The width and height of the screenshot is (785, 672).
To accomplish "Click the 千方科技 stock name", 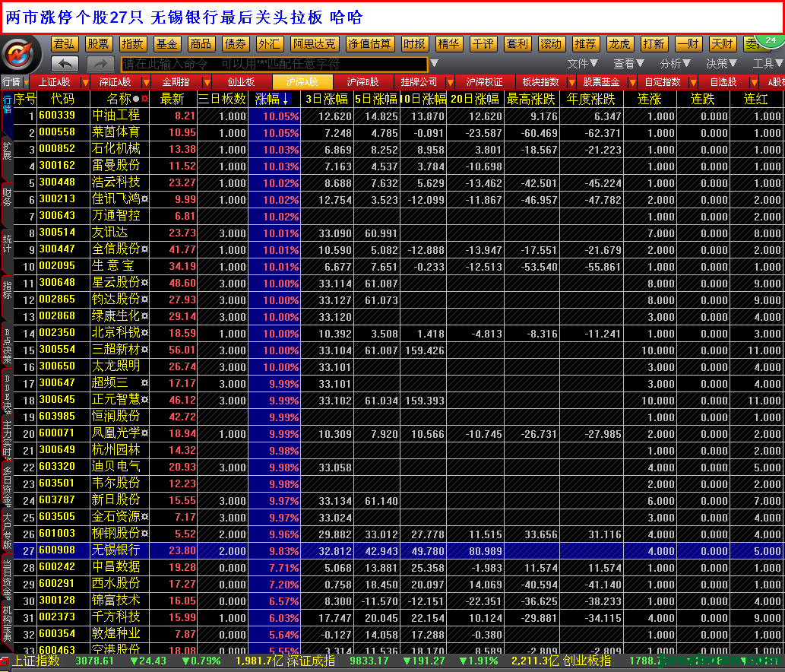I will click(116, 617).
